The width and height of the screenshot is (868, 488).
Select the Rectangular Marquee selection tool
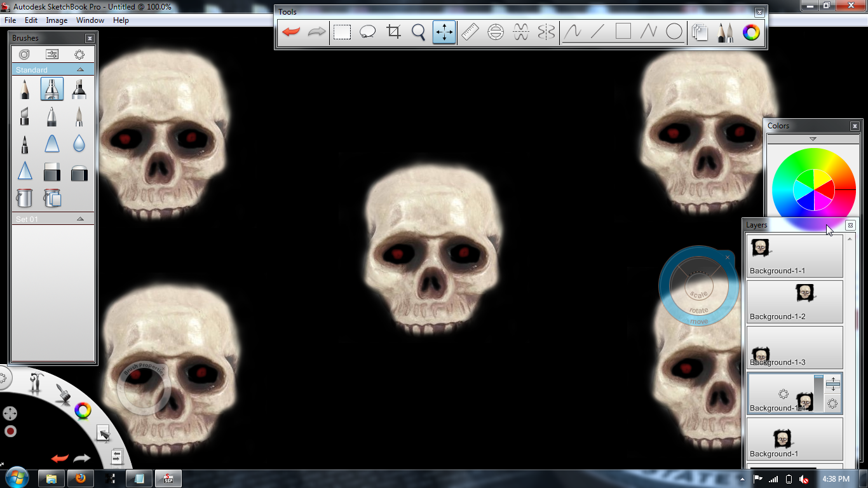[342, 32]
